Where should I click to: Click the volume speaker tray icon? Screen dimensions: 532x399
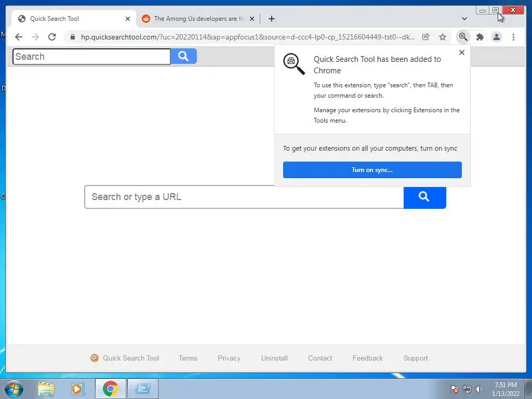coord(480,389)
